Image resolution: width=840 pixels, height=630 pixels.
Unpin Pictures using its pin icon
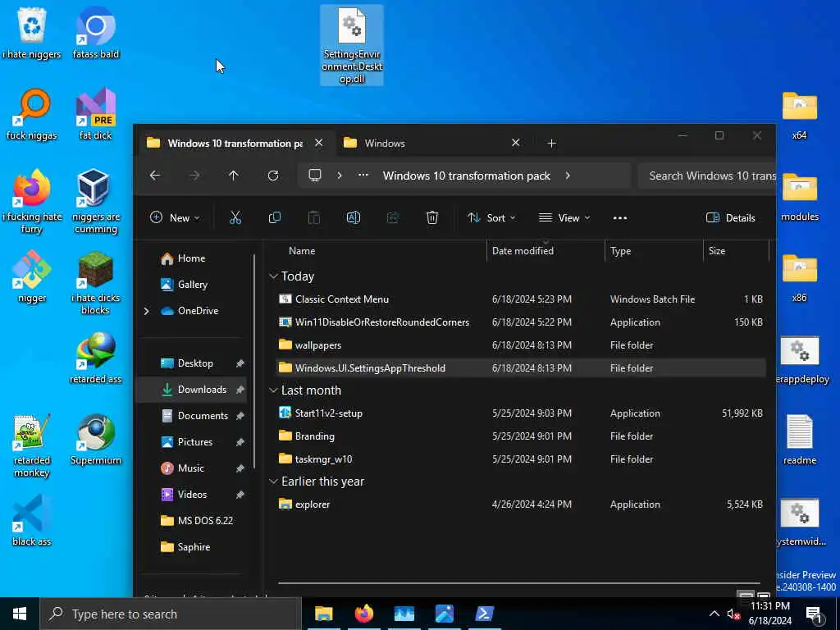point(240,442)
